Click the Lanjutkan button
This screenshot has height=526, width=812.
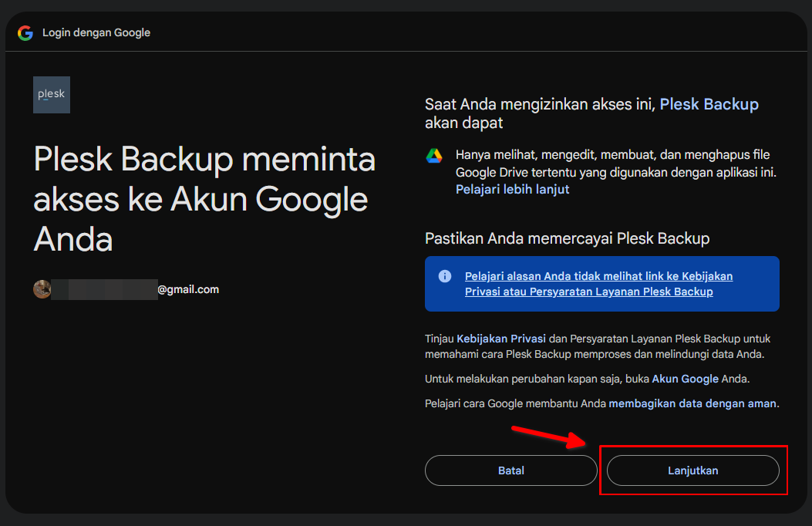pyautogui.click(x=693, y=470)
